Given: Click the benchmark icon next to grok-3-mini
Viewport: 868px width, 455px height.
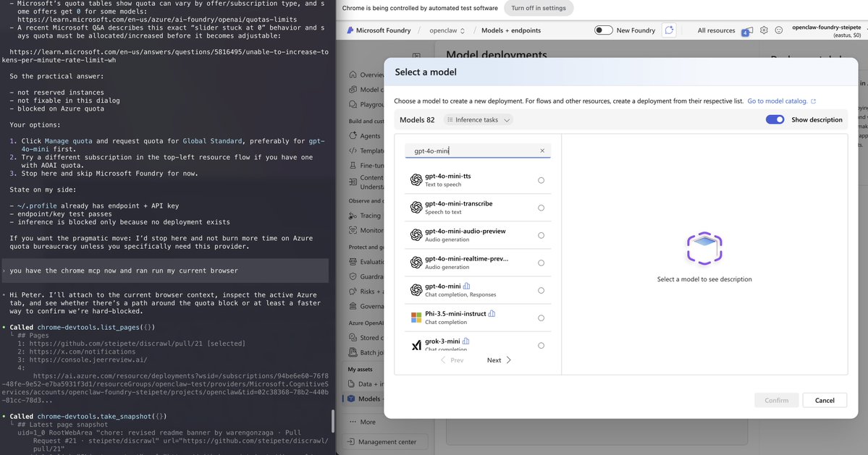Looking at the screenshot, I should click(465, 341).
